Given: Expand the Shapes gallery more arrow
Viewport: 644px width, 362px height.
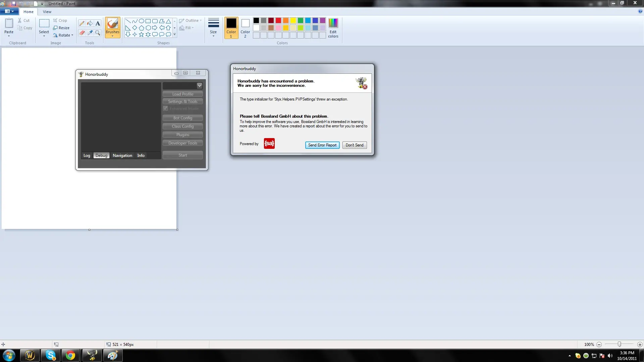Looking at the screenshot, I should [x=174, y=35].
